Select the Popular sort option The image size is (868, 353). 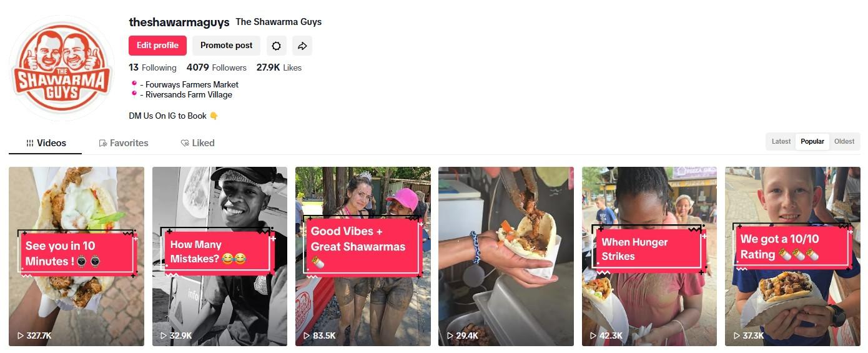click(x=812, y=141)
